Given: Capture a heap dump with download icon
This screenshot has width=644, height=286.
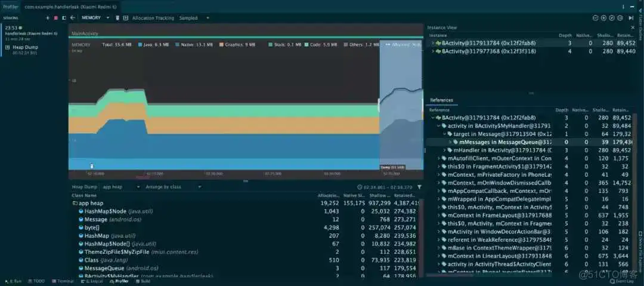Looking at the screenshot, I should 126,18.
